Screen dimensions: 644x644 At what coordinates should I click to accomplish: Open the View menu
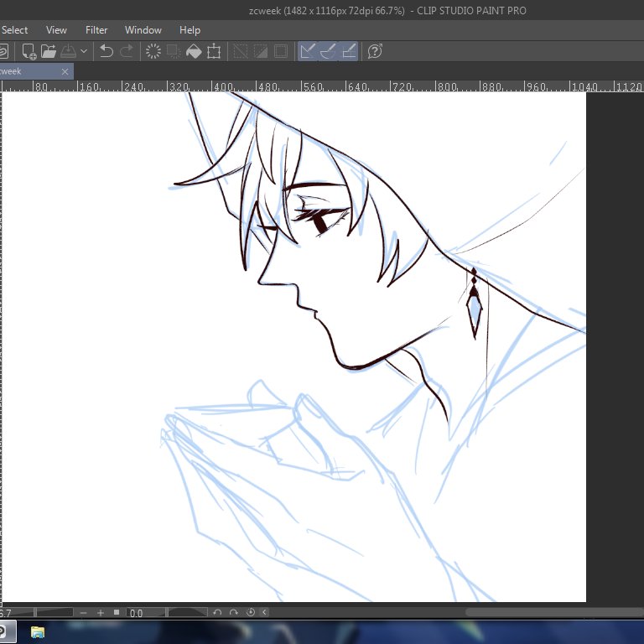pyautogui.click(x=56, y=30)
